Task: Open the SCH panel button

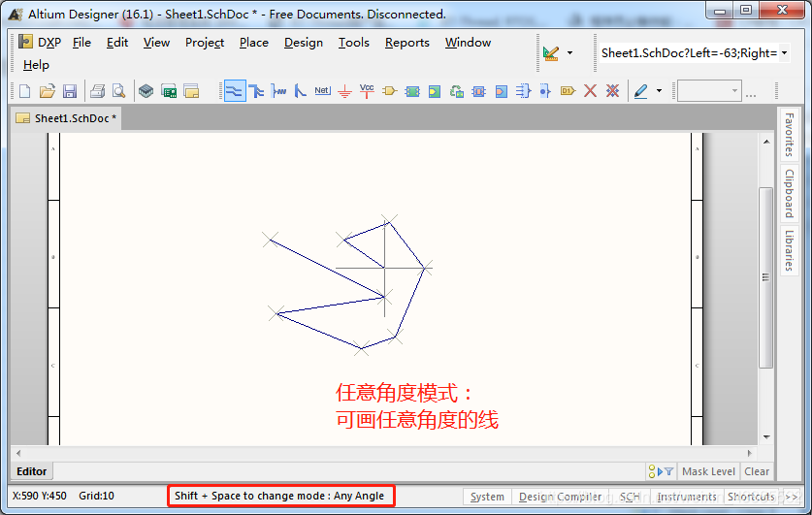Action: 630,497
